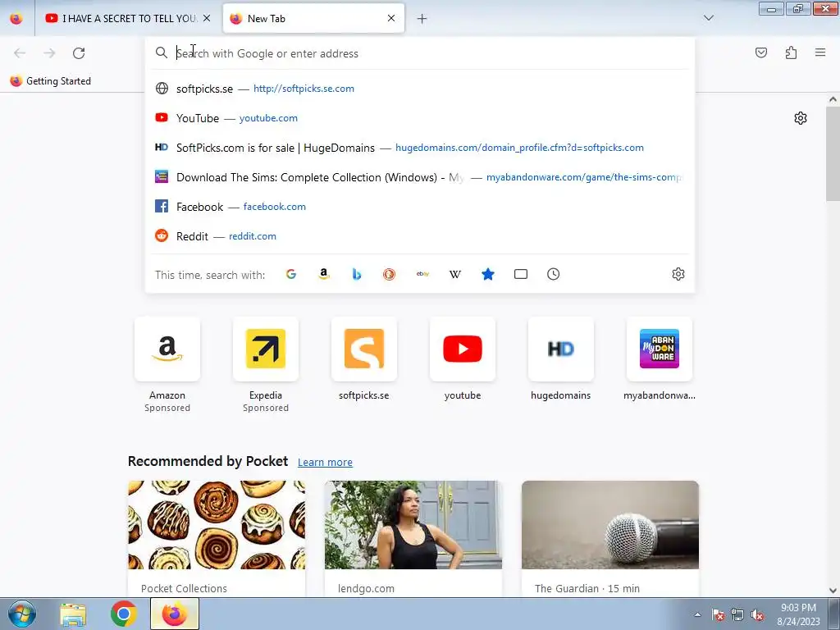This screenshot has width=840, height=630.
Task: Search this time with eBay
Action: pos(422,274)
